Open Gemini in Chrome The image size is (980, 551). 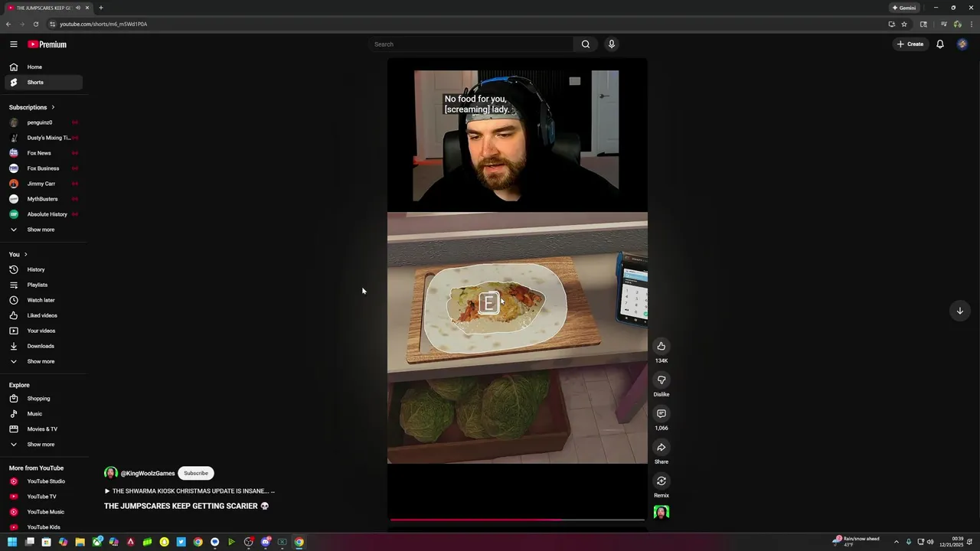click(x=904, y=8)
